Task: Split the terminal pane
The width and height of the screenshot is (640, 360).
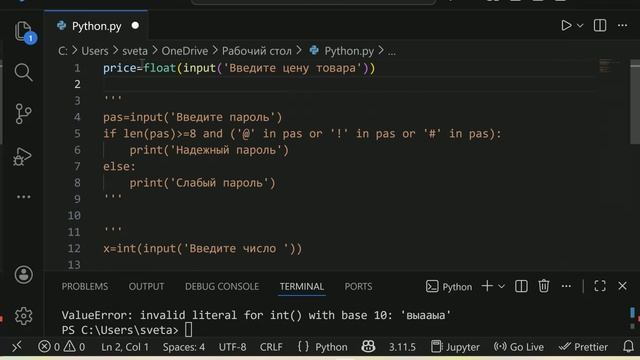Action: [521, 286]
